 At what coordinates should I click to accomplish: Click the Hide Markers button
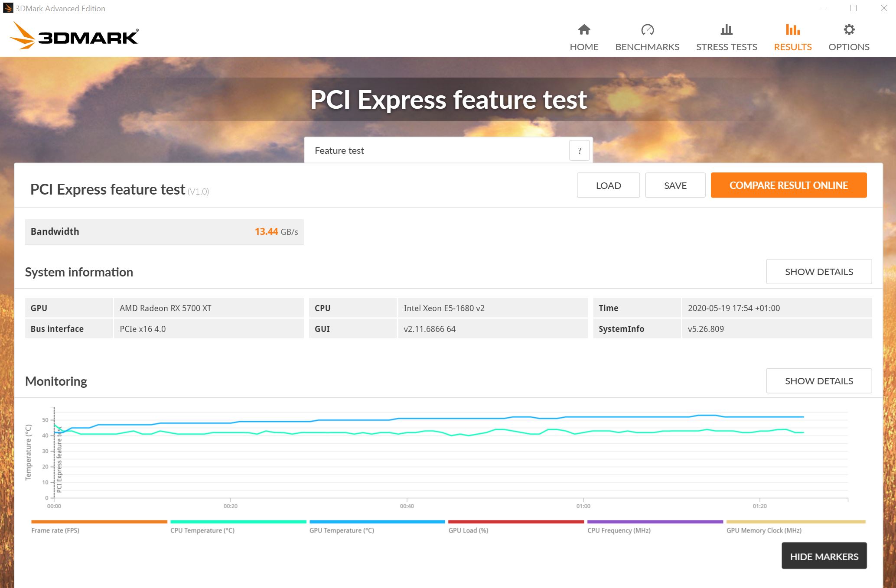pos(824,556)
